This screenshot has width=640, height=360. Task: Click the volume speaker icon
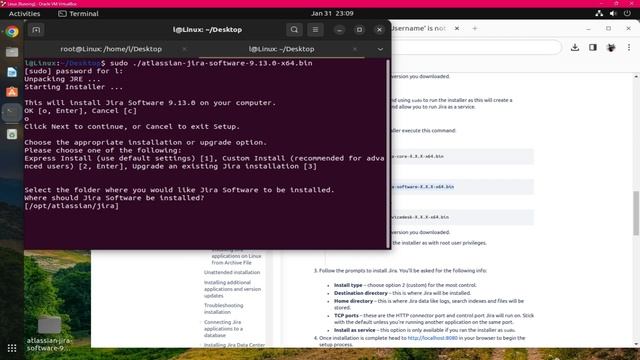pyautogui.click(x=613, y=13)
